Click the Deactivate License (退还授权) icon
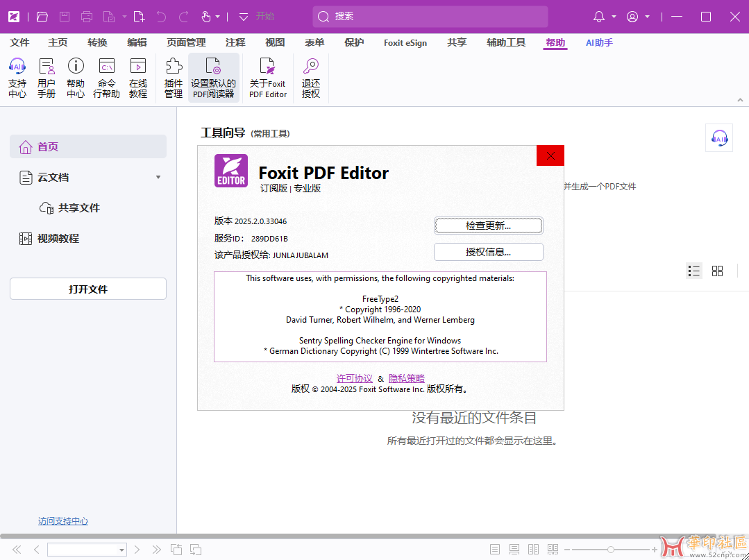 coord(311,78)
